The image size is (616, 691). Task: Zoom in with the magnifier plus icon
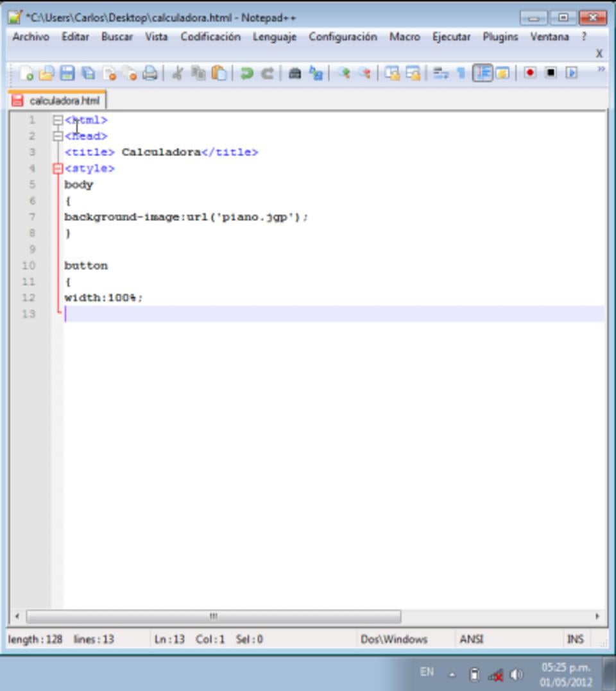pos(344,73)
